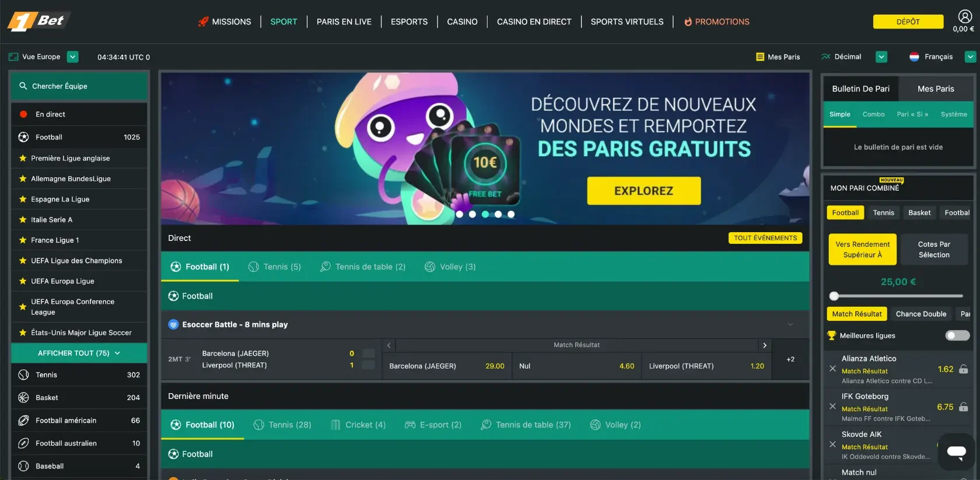The height and width of the screenshot is (480, 980).
Task: Click the Mes Paris bet slip icon
Action: (x=759, y=57)
